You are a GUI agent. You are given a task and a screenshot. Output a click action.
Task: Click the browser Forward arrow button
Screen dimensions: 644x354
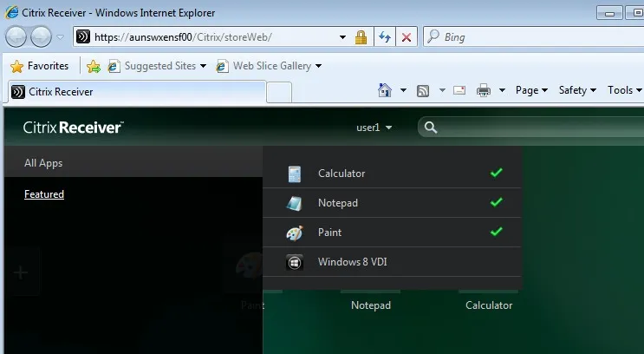[x=41, y=37]
